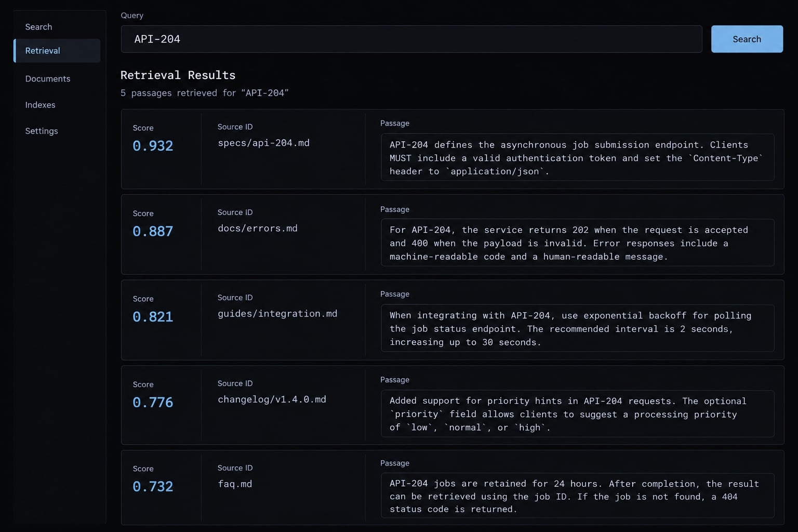Click the passage about priority hints support
798x532 pixels.
click(577, 414)
